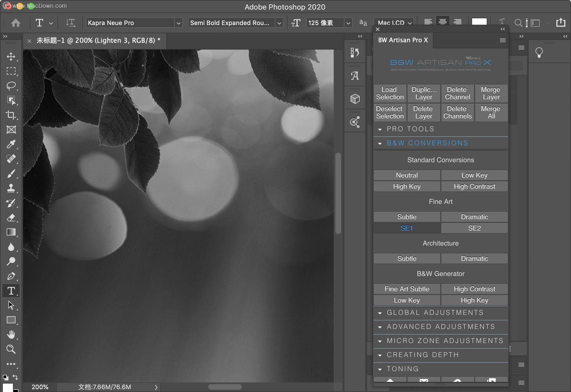The width and height of the screenshot is (571, 392).
Task: Select the Zoom tool in toolbar
Action: click(11, 349)
